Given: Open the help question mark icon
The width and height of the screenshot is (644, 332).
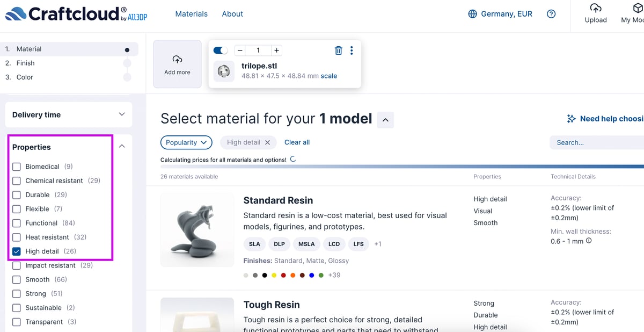Looking at the screenshot, I should (551, 14).
